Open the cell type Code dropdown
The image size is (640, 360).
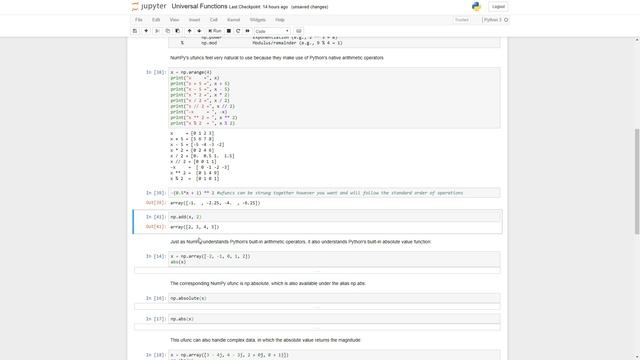[x=272, y=31]
